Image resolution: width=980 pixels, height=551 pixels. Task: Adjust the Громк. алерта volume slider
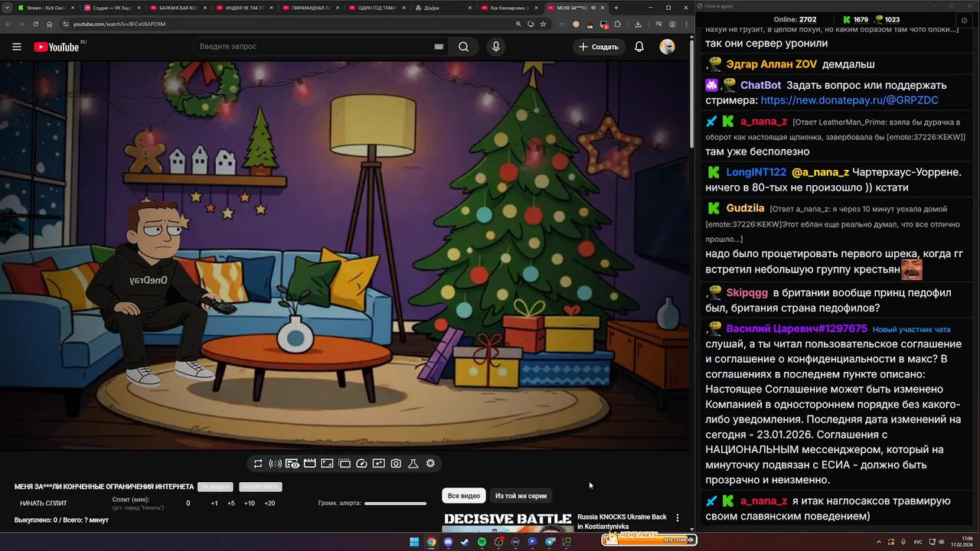point(395,504)
